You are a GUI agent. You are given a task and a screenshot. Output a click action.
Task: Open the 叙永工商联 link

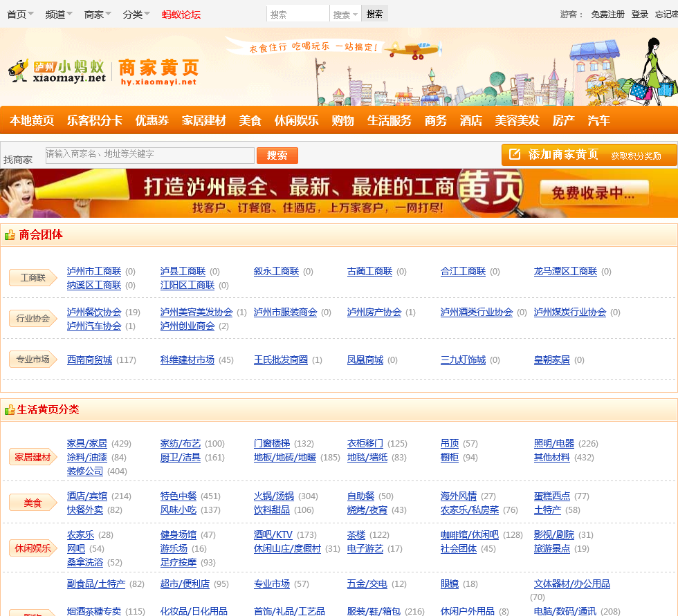pos(276,271)
